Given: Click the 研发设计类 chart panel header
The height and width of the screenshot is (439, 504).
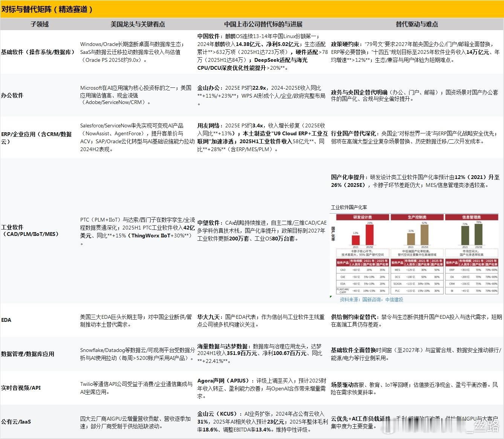Looking at the screenshot, I should coord(362,217).
